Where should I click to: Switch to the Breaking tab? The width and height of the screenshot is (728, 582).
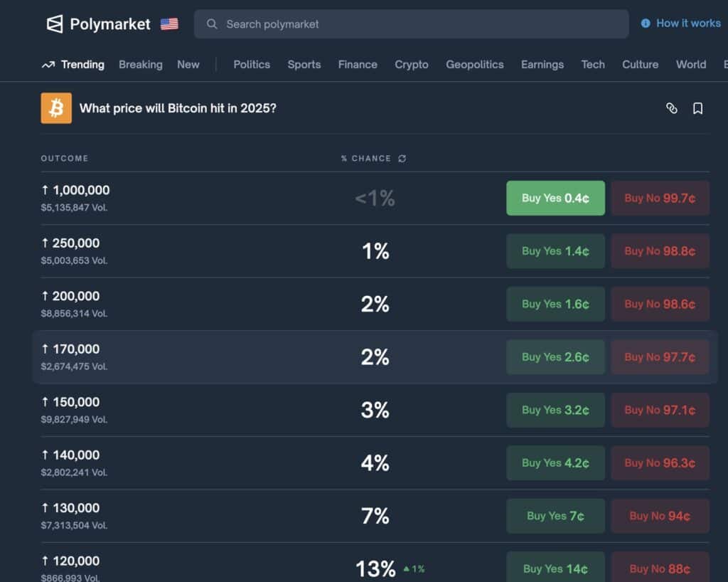141,65
